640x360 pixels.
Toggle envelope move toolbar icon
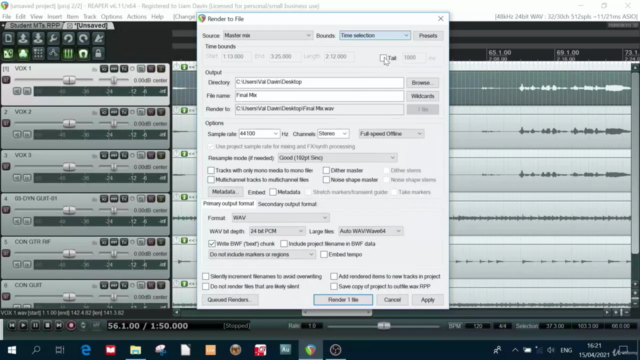[x=53, y=53]
